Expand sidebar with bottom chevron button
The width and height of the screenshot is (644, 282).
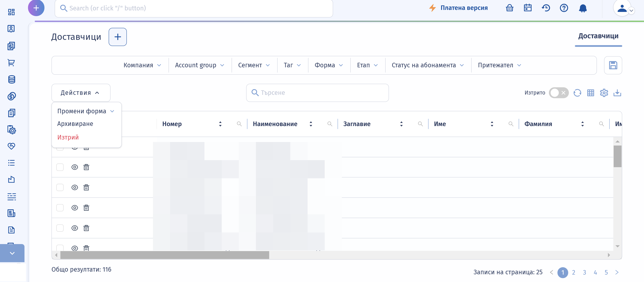pyautogui.click(x=12, y=253)
